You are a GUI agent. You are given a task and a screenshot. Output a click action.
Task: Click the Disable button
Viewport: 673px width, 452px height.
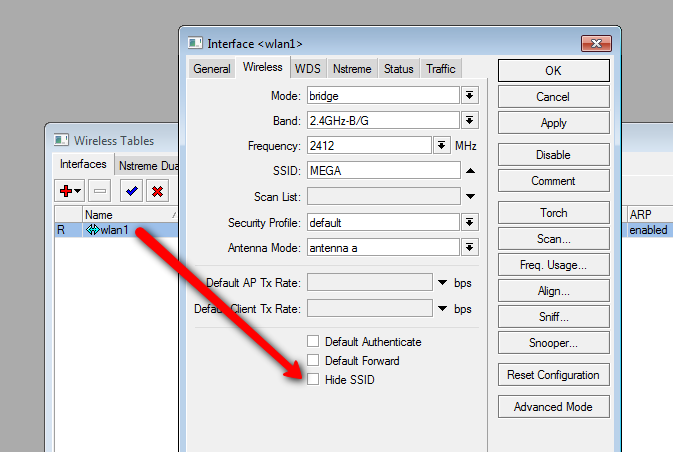point(554,155)
